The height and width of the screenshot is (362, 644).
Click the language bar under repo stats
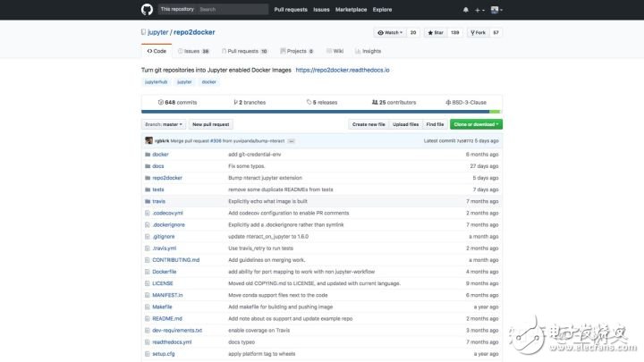point(321,111)
